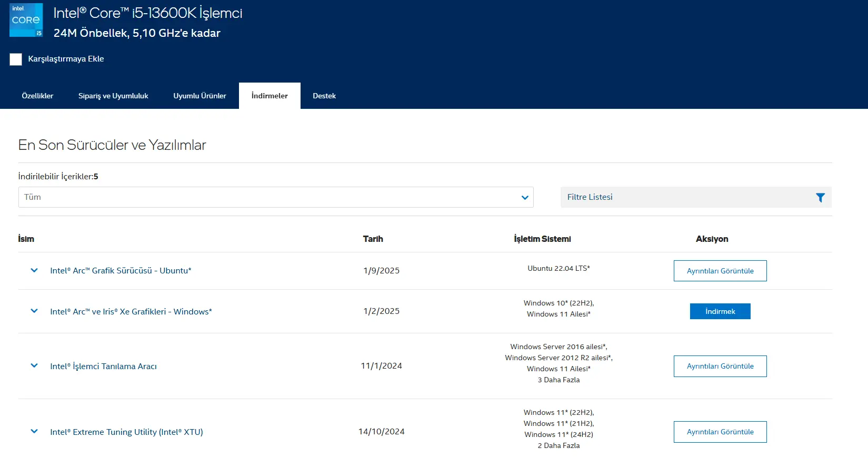Open the Intel İşlemci Tanılama Aracı link

click(x=103, y=366)
